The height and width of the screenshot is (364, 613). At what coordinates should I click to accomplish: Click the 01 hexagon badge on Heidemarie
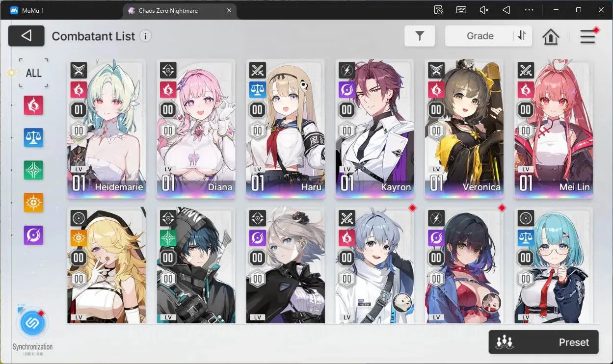[79, 110]
